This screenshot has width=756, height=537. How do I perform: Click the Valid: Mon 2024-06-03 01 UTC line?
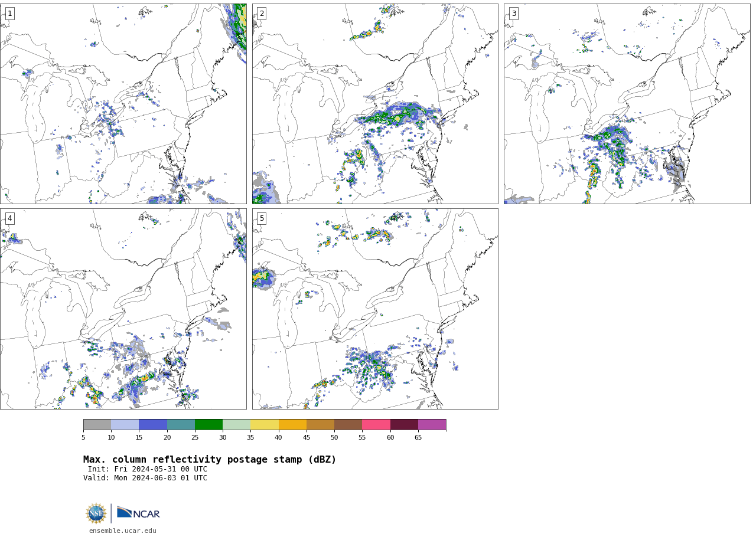coord(145,478)
